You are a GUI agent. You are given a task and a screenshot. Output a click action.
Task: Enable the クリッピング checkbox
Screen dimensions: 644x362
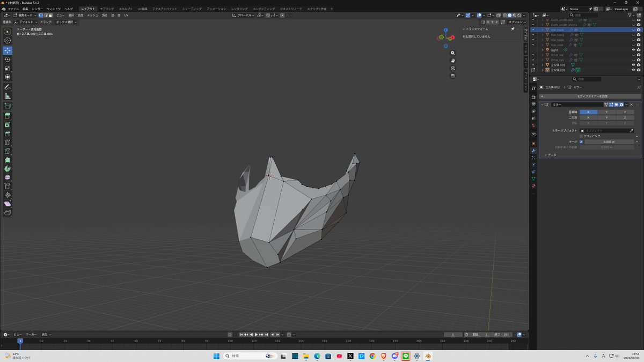click(x=581, y=136)
